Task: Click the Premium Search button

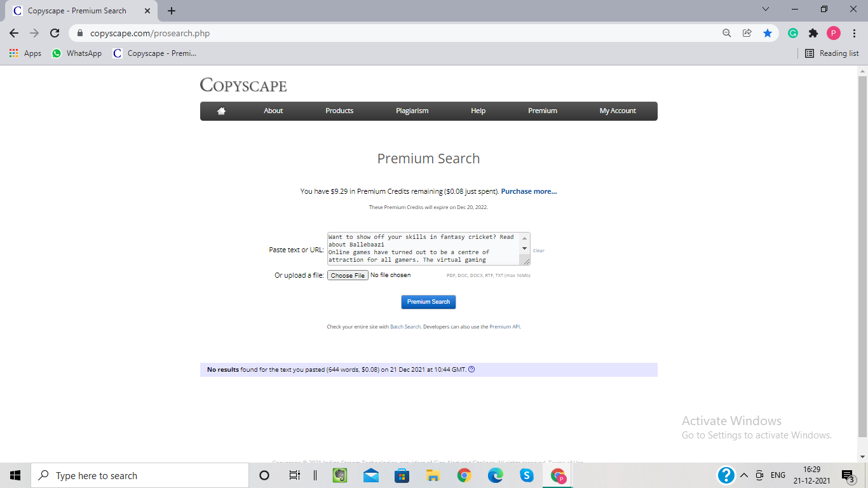Action: pos(428,302)
